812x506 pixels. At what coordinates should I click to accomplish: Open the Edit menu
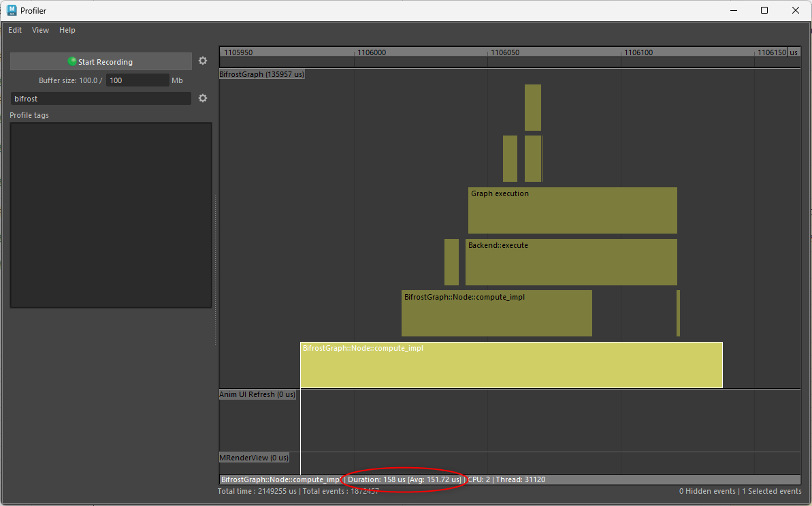(x=15, y=30)
